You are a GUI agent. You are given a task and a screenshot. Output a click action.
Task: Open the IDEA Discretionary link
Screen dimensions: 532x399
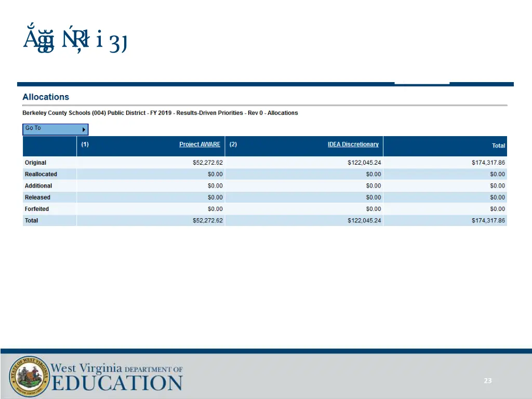353,144
